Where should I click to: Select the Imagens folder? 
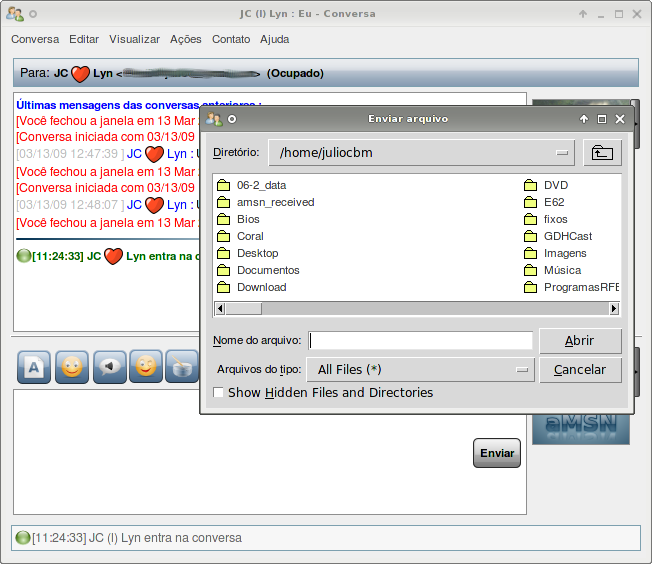[x=555, y=253]
